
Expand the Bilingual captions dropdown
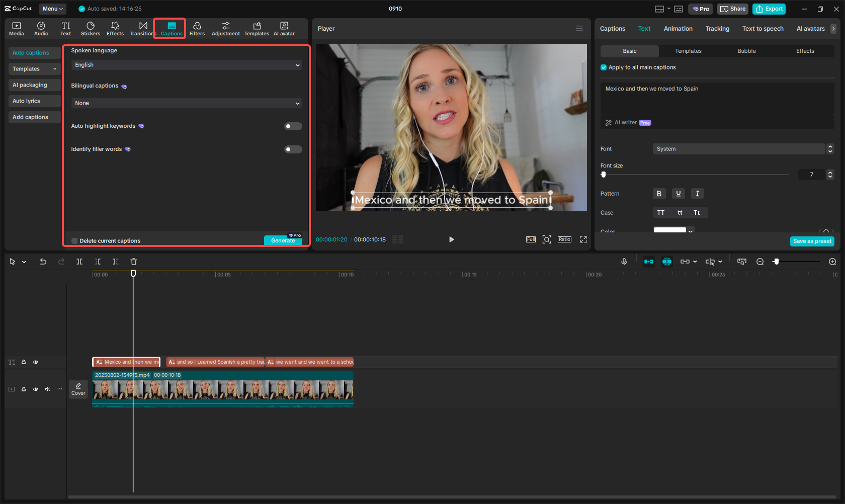pyautogui.click(x=186, y=103)
